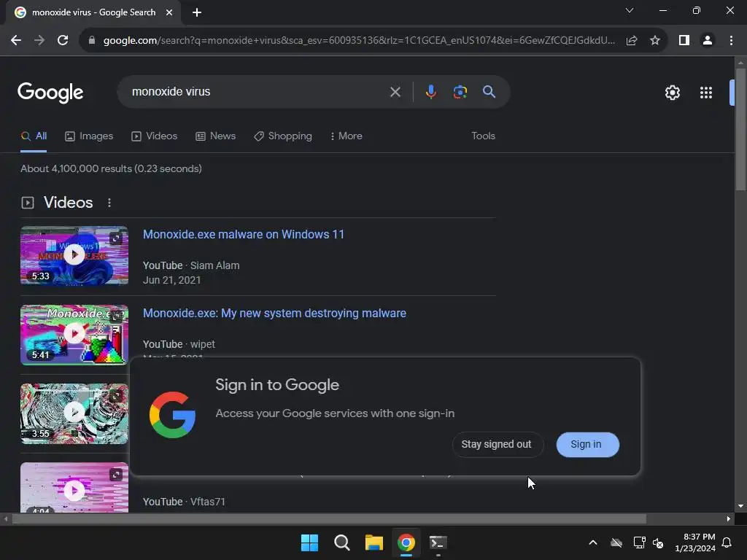Clear the search box text

click(x=395, y=92)
